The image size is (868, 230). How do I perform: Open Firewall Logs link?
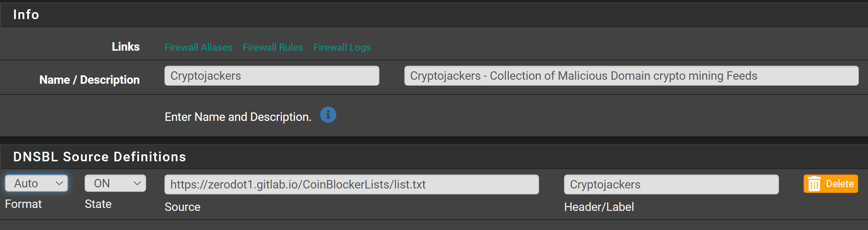click(x=342, y=47)
